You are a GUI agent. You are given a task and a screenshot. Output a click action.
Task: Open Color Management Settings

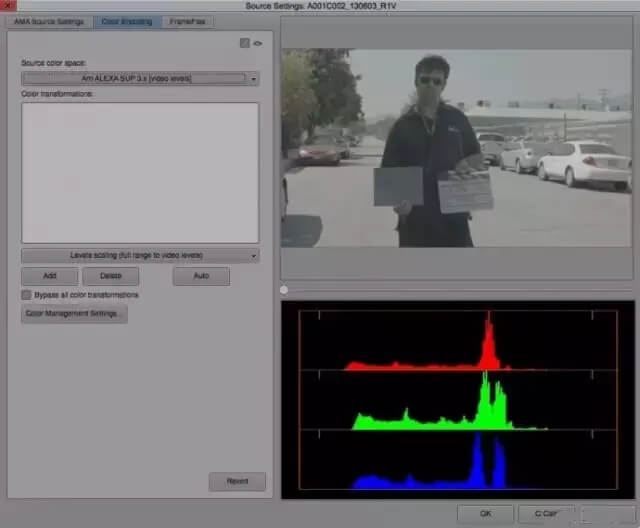(x=75, y=314)
